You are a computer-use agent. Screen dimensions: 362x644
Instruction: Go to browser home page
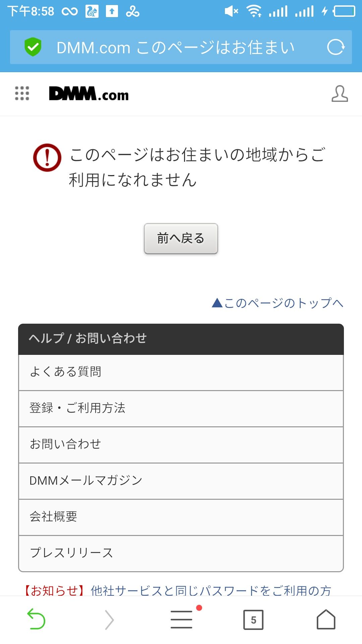click(326, 619)
